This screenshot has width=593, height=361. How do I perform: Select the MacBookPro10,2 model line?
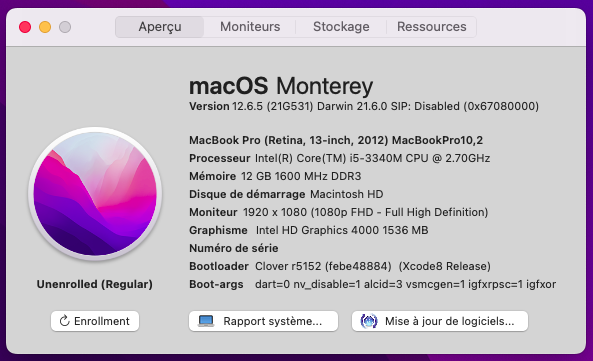click(336, 140)
